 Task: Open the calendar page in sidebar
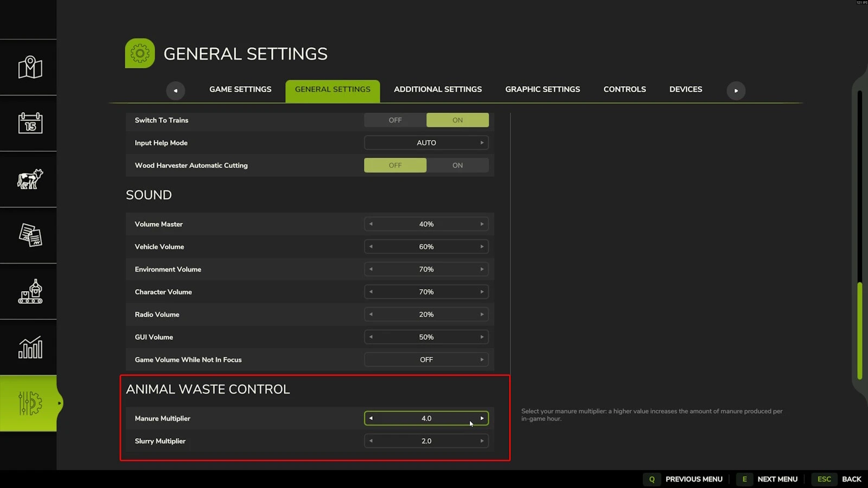pos(30,123)
